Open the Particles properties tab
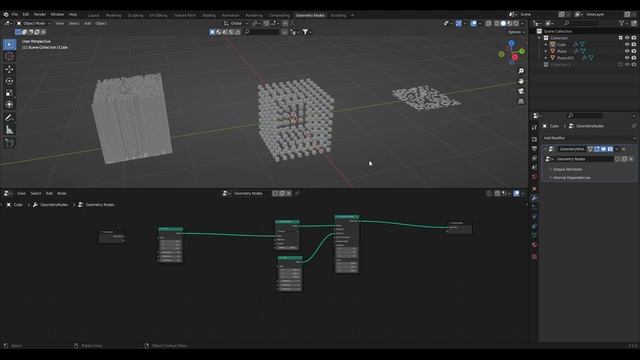The height and width of the screenshot is (360, 640). pyautogui.click(x=534, y=207)
